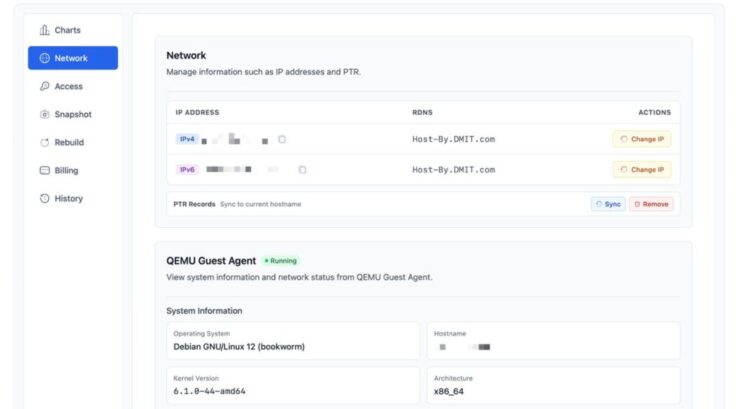Viewport: 736px width, 409px height.
Task: Change IP for the IPv4 row
Action: tap(642, 139)
